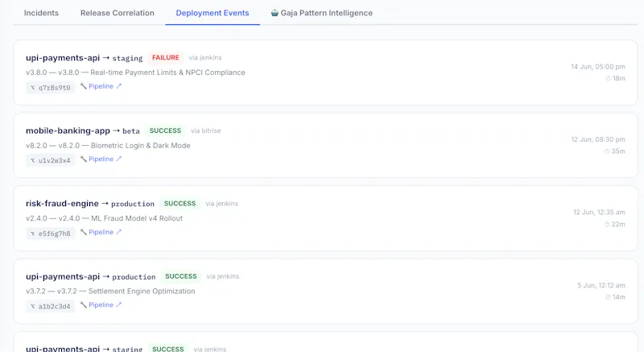Click branch icon in a1b2c3d4 chip
Image resolution: width=644 pixels, height=352 pixels.
(x=33, y=306)
